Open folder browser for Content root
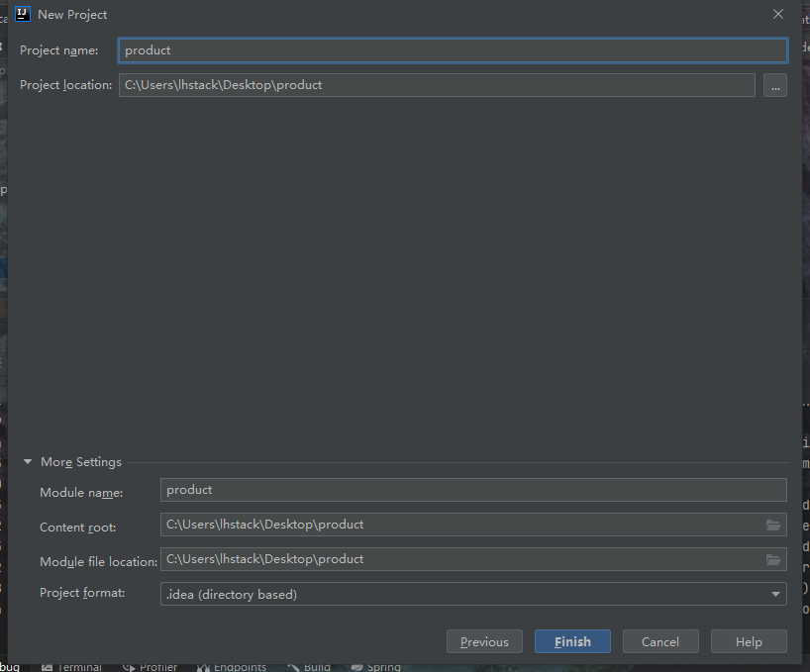This screenshot has height=672, width=810. [772, 525]
